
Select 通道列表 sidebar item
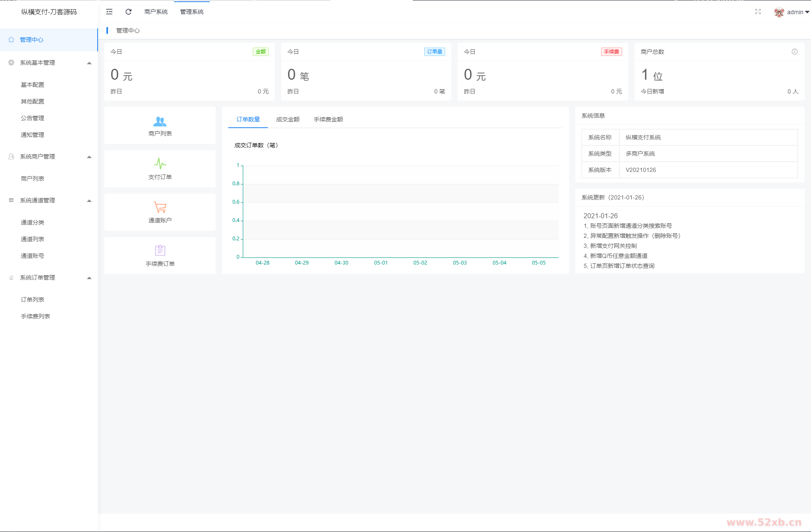click(x=33, y=239)
